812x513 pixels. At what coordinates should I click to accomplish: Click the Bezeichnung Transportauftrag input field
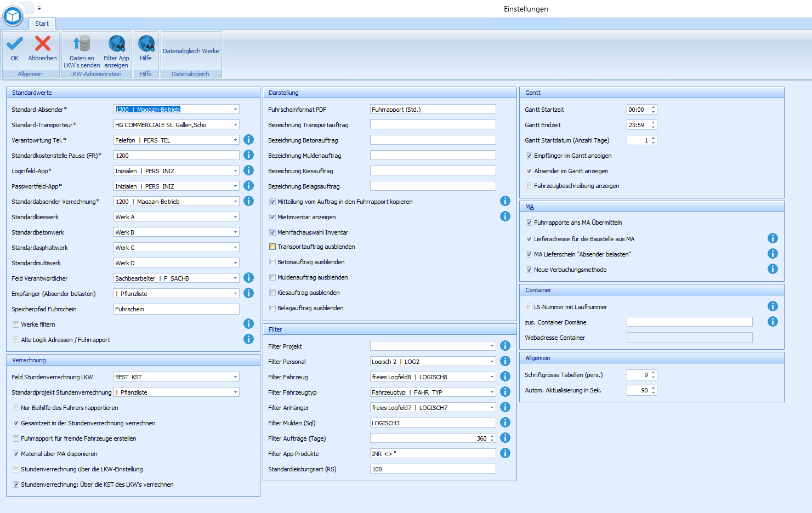click(x=433, y=124)
